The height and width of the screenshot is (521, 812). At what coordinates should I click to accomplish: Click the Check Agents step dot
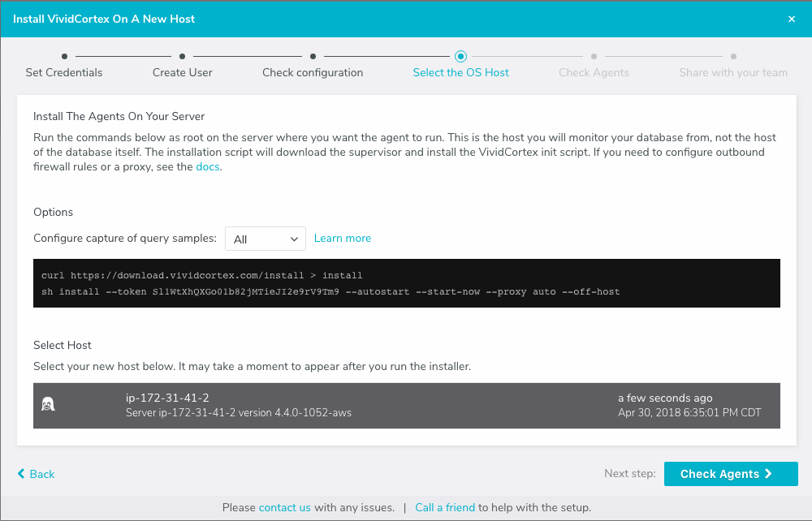click(594, 56)
